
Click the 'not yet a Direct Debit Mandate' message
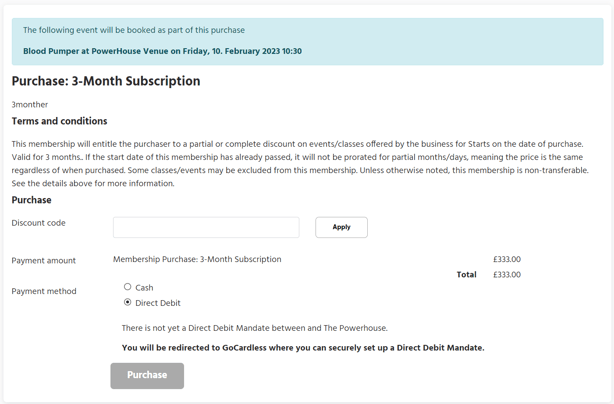[254, 328]
